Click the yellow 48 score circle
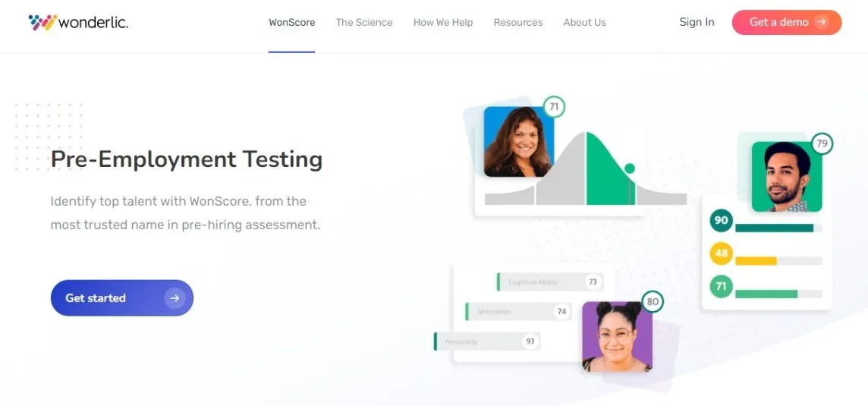Screen dimensions: 868x406 721,253
